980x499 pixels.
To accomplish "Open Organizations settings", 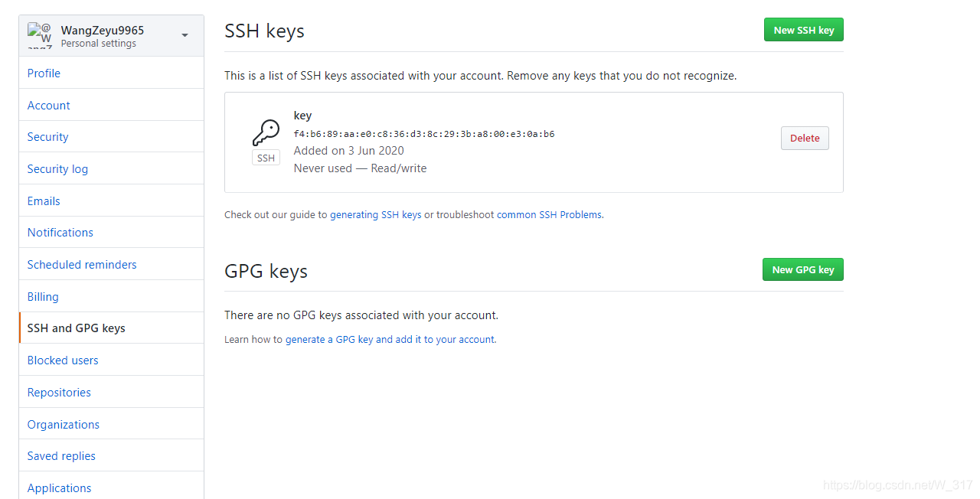I will tap(63, 424).
